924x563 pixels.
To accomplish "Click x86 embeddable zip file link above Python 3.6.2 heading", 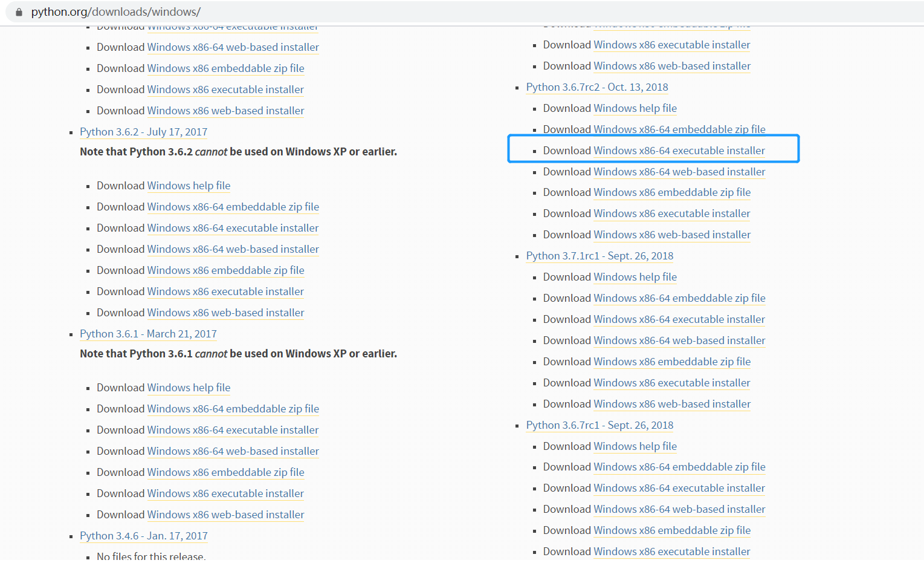I will point(226,68).
